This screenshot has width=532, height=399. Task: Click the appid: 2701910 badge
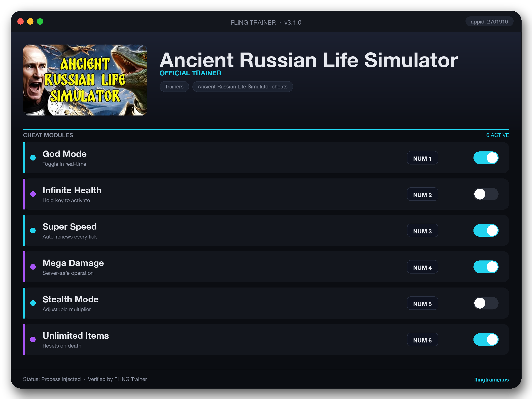point(489,22)
